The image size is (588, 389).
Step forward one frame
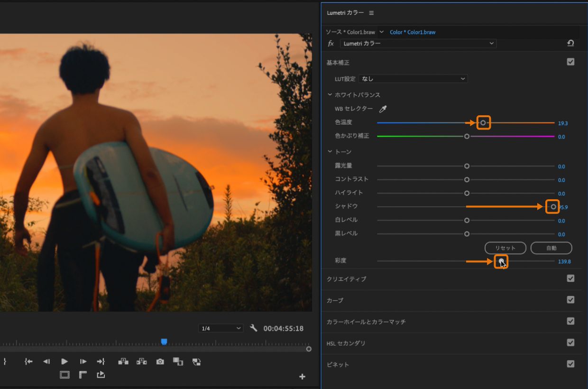click(83, 361)
